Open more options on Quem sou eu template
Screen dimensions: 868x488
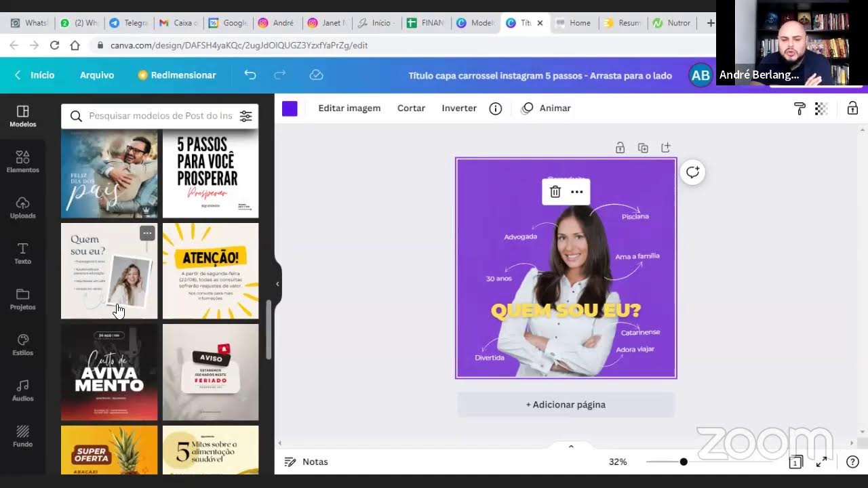[x=147, y=233]
